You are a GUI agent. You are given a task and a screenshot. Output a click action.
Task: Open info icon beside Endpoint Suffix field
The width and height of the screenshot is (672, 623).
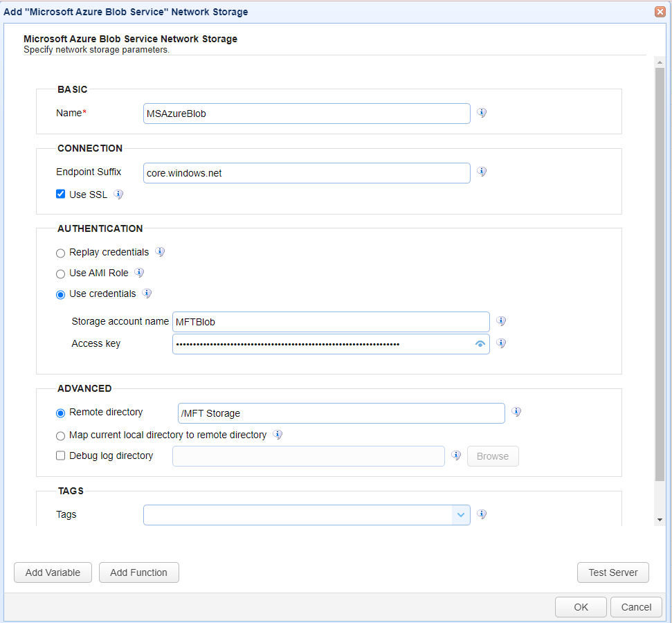482,172
